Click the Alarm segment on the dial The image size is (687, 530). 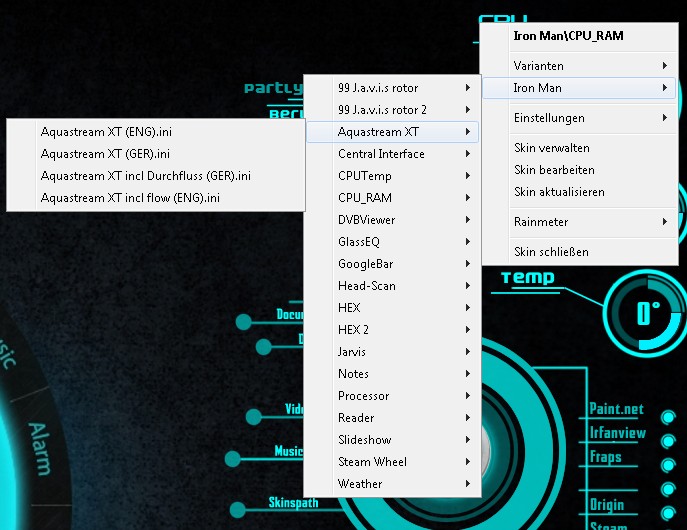pyautogui.click(x=40, y=449)
